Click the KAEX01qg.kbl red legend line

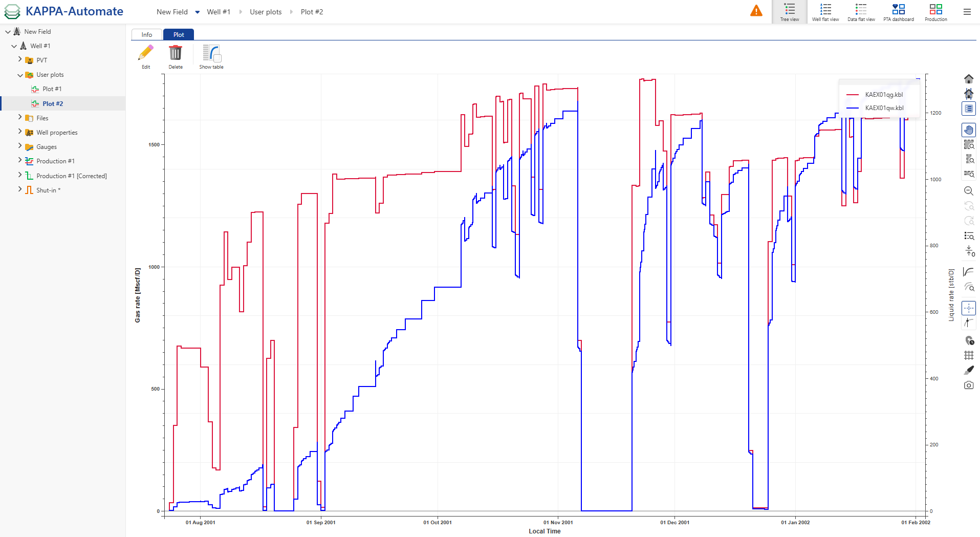853,95
